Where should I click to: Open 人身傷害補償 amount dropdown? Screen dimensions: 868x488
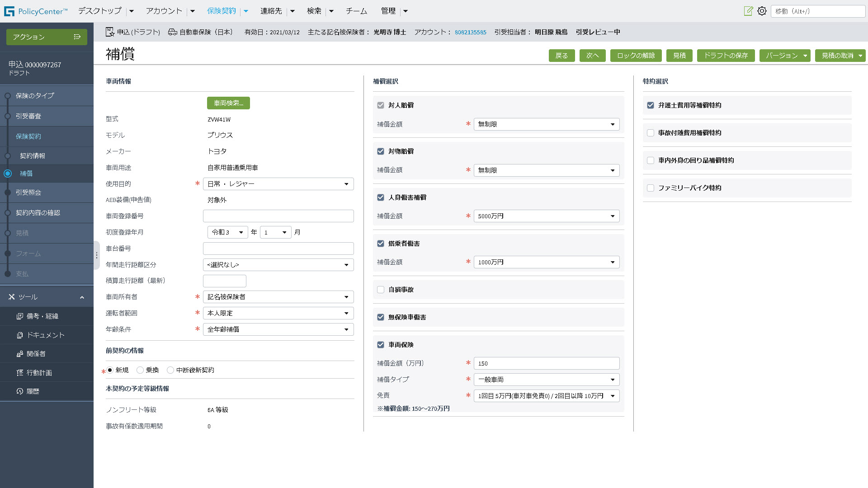[546, 216]
